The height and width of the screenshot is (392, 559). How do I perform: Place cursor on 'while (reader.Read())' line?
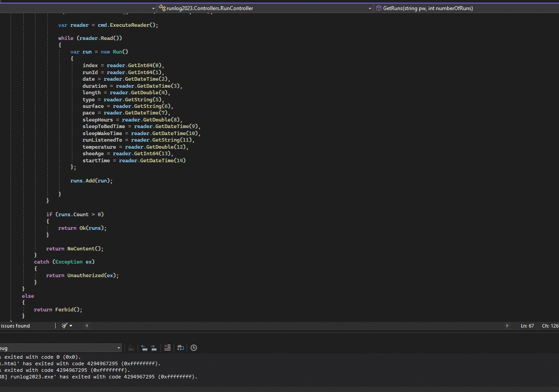pyautogui.click(x=90, y=38)
